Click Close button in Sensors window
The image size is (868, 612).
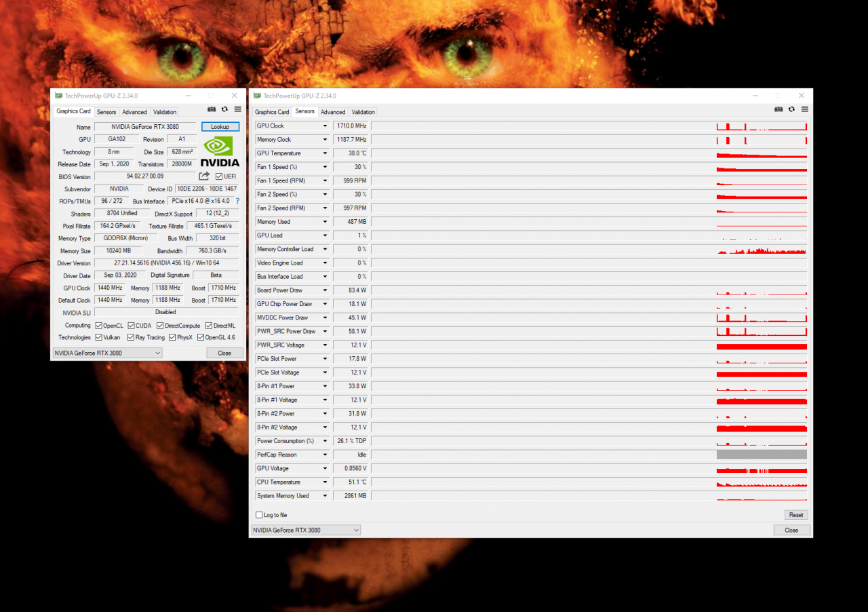[791, 530]
